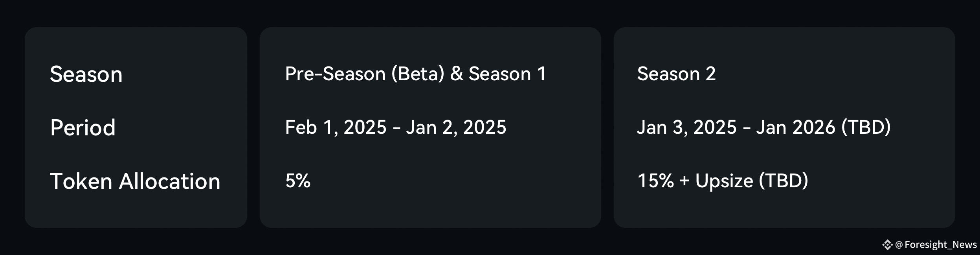Click the plus sign after "15%"
The height and width of the screenshot is (255, 980).
[x=684, y=181]
